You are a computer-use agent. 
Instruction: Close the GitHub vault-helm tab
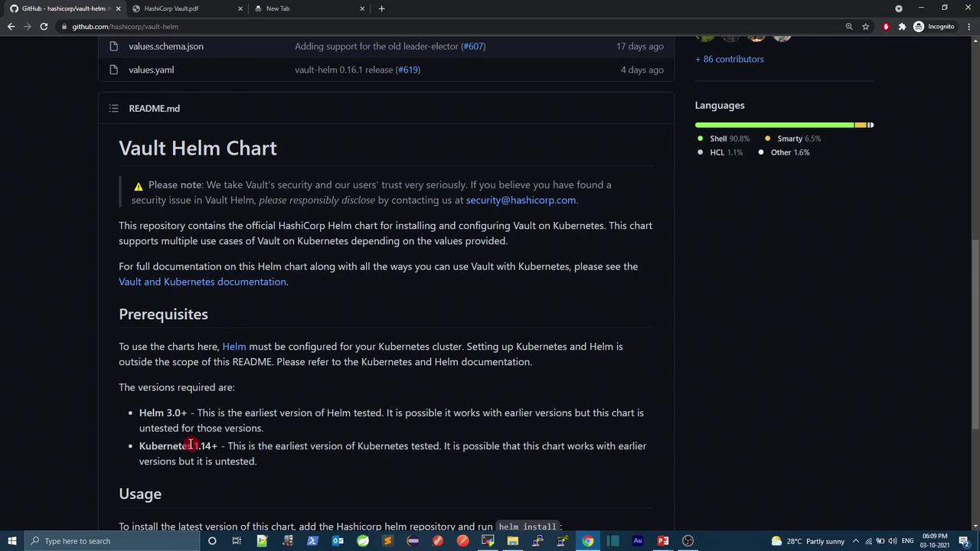click(118, 8)
